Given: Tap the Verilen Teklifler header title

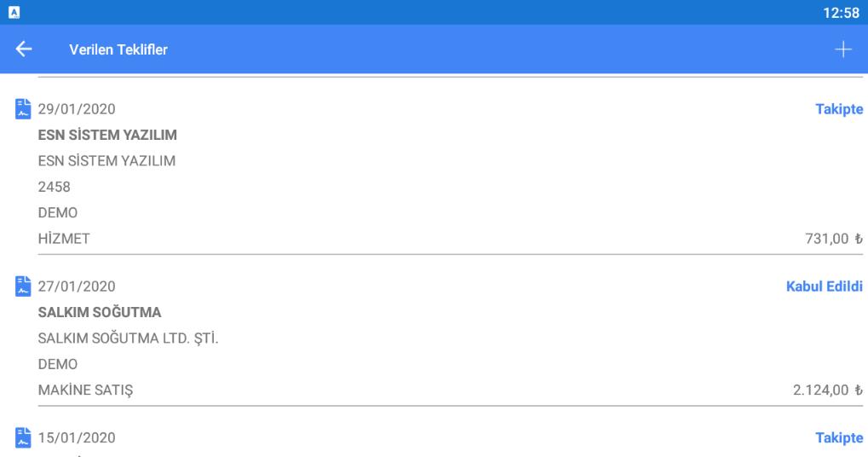Looking at the screenshot, I should tap(118, 49).
